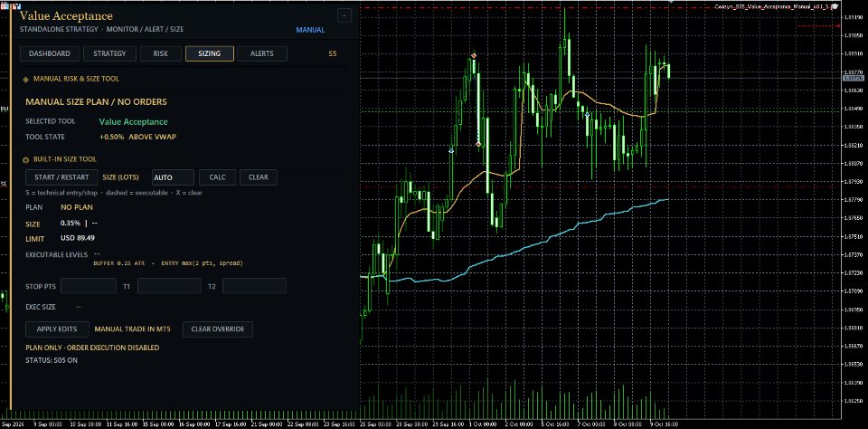This screenshot has height=429, width=868.
Task: Click the 'USD 89.49' limit value
Action: coord(78,238)
